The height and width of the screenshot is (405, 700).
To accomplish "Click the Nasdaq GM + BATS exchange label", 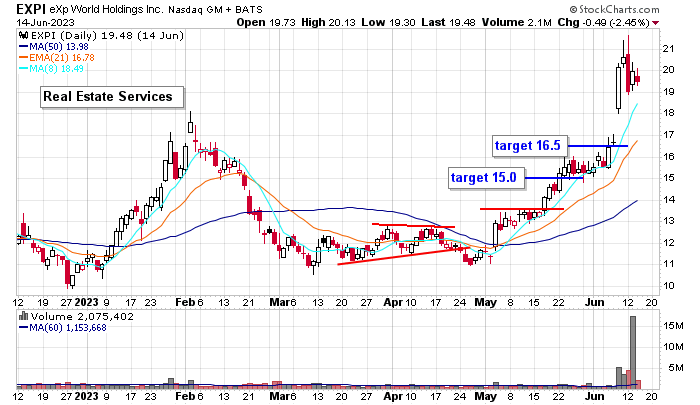I will pyautogui.click(x=215, y=9).
